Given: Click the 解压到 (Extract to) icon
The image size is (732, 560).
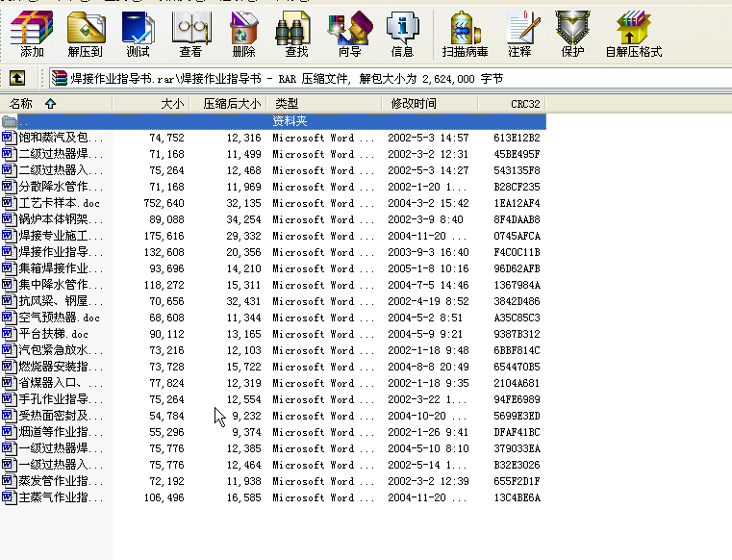Looking at the screenshot, I should pyautogui.click(x=86, y=34).
